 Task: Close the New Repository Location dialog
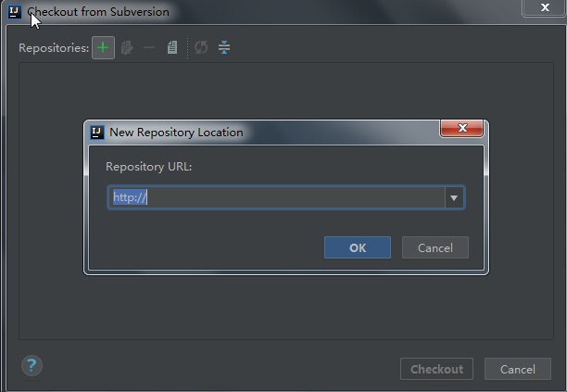point(461,128)
